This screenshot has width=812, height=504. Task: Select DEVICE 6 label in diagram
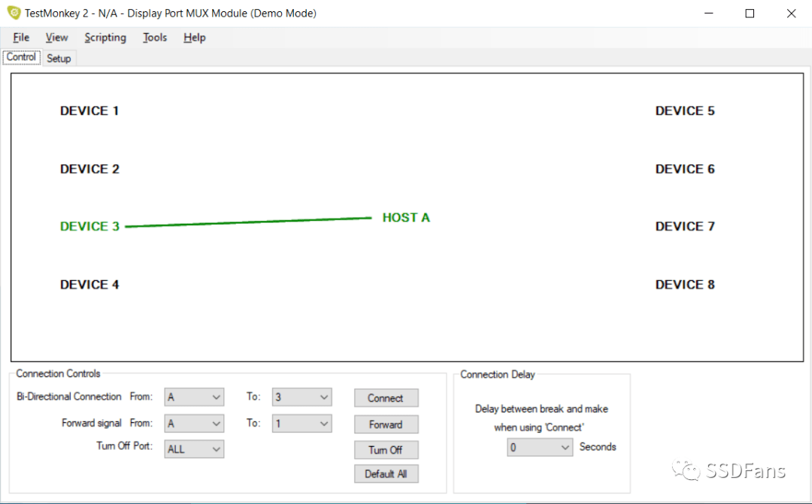coord(685,169)
